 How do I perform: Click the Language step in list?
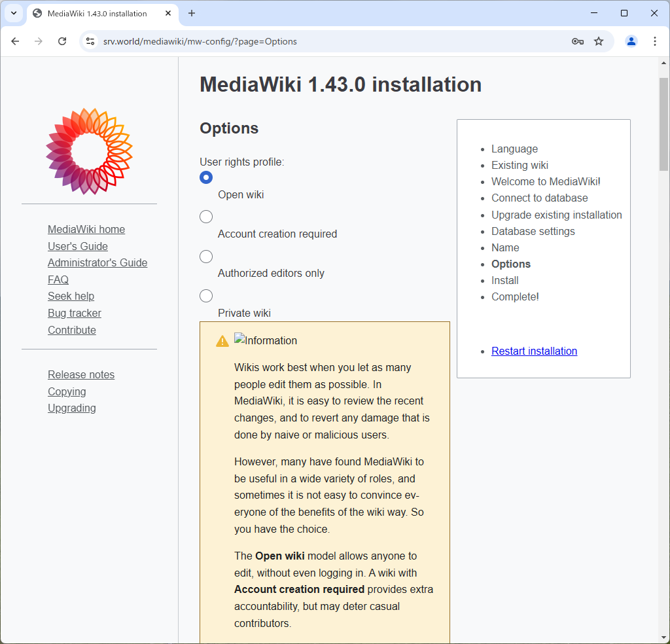[514, 149]
